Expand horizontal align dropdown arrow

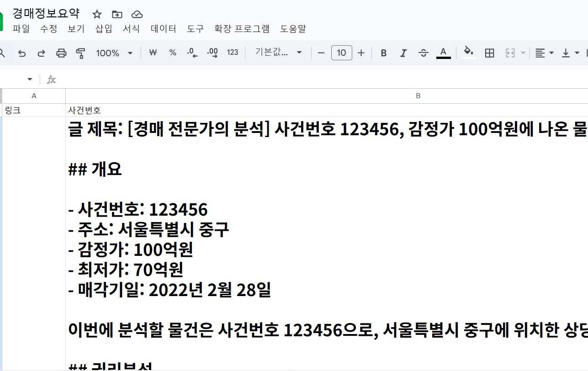(x=551, y=53)
